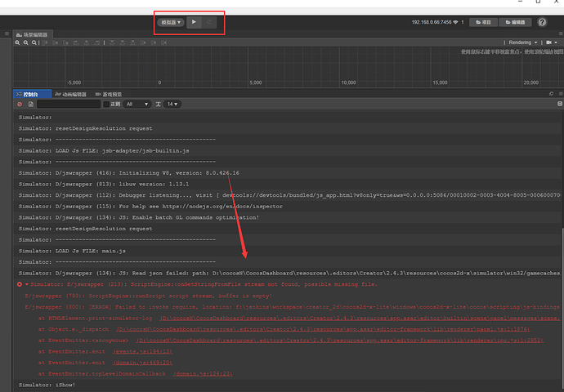Open the scene editor panel menu icon
Image resolution: width=564 pixels, height=392 pixels.
click(561, 33)
